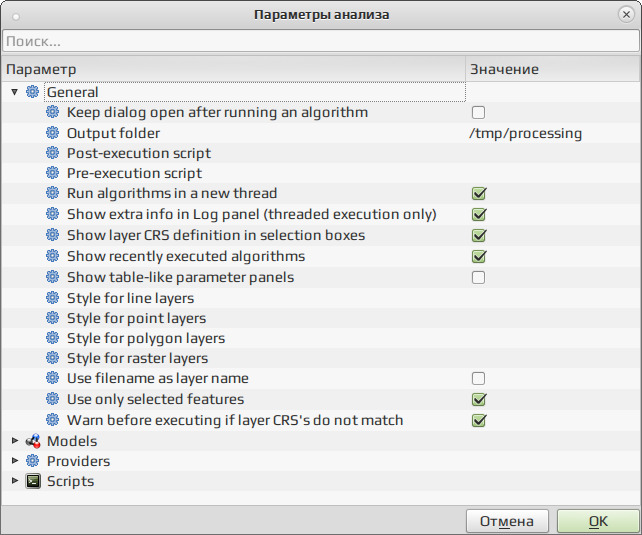Uncheck Run algorithms in a new thread
The width and height of the screenshot is (642, 535).
[479, 193]
